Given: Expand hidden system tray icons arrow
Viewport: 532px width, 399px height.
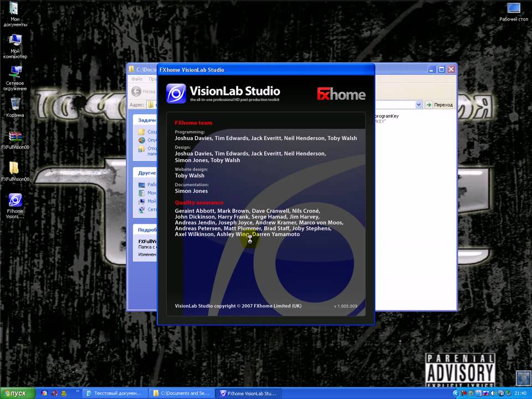Looking at the screenshot, I should click(456, 393).
